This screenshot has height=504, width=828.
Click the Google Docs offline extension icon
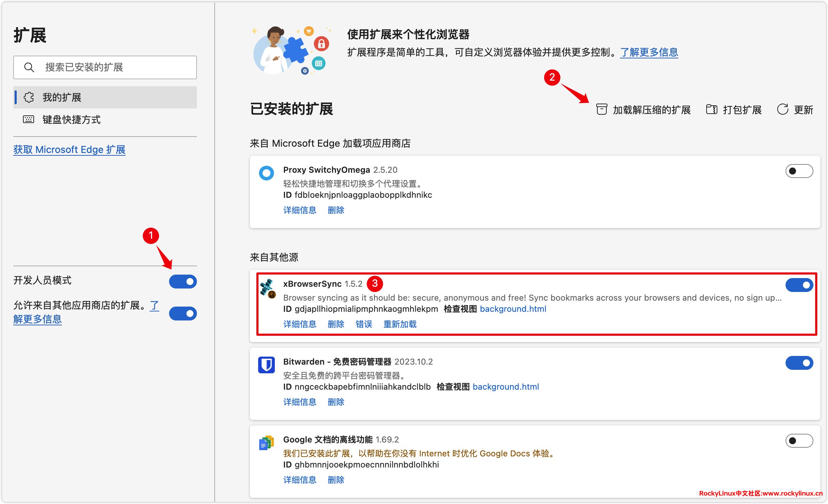[266, 443]
